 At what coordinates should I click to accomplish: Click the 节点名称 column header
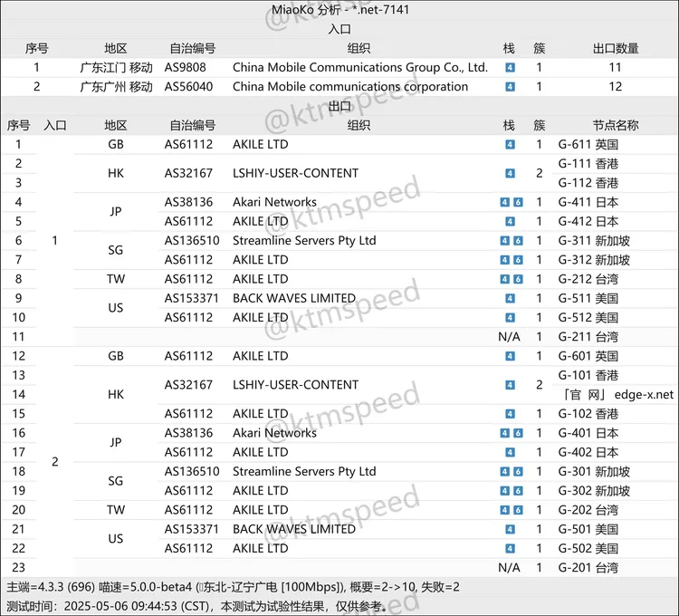tap(616, 125)
